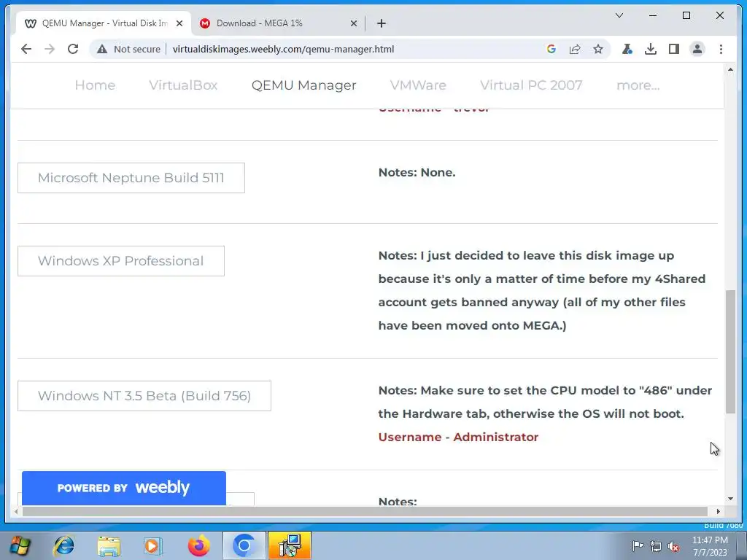Go back to the previous page
Viewport: 747px width, 560px height.
coord(26,49)
